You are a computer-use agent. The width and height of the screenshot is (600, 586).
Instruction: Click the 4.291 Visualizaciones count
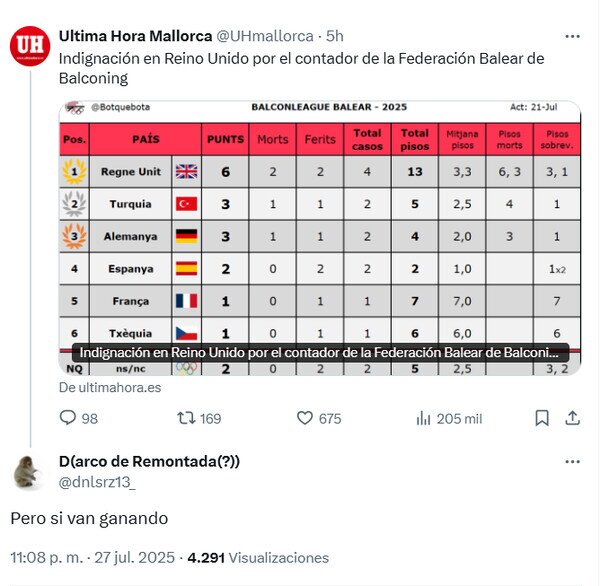pos(258,557)
